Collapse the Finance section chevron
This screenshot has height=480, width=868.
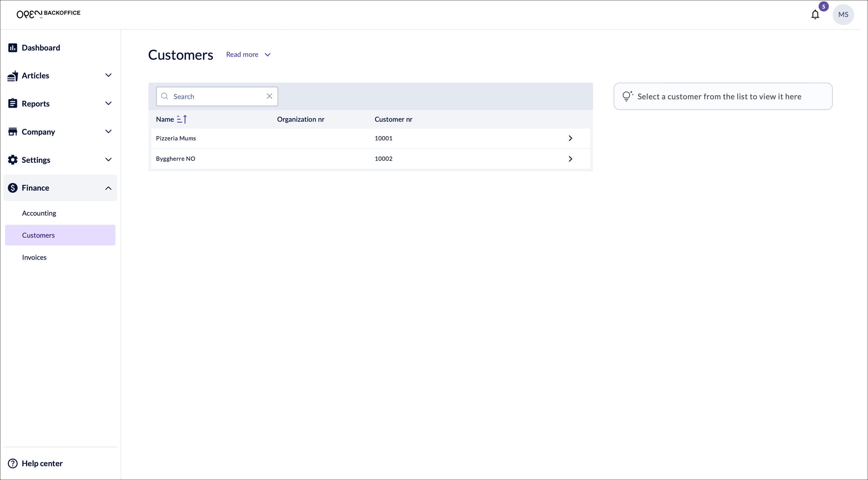(108, 188)
